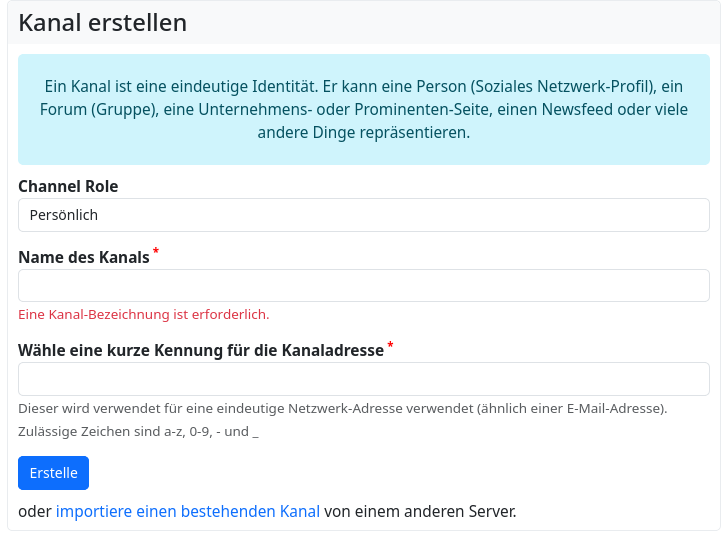Click the Kanal erstellen heading

pos(103,23)
